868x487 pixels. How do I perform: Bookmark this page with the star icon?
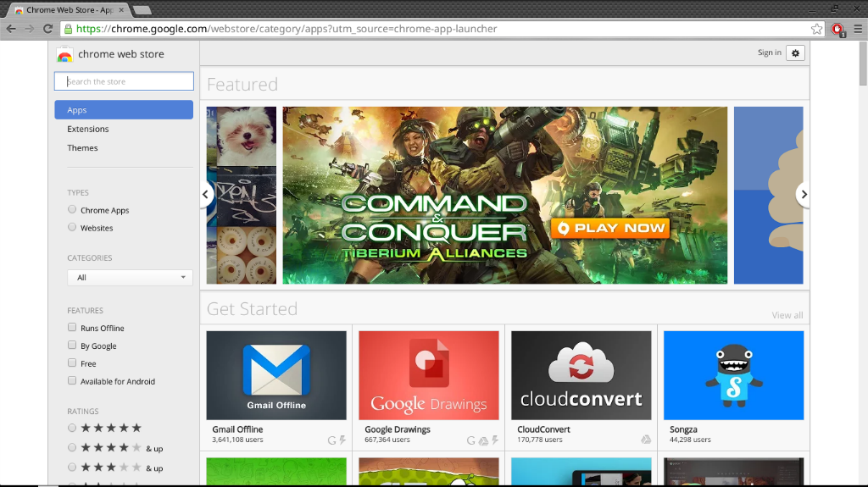pos(816,29)
